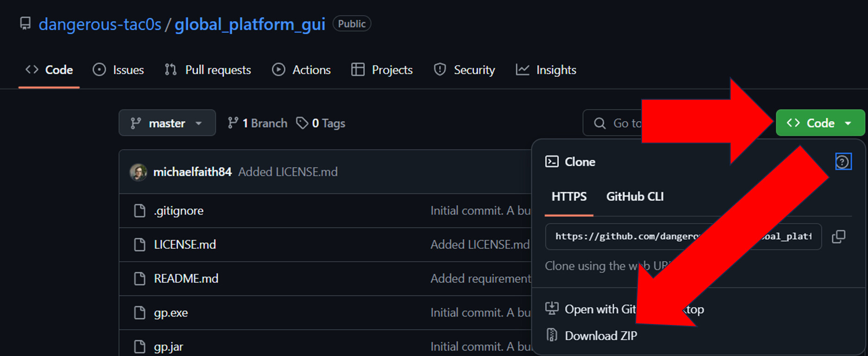Click the file icon next to LICENSE.md
This screenshot has width=868, height=356.
(139, 244)
